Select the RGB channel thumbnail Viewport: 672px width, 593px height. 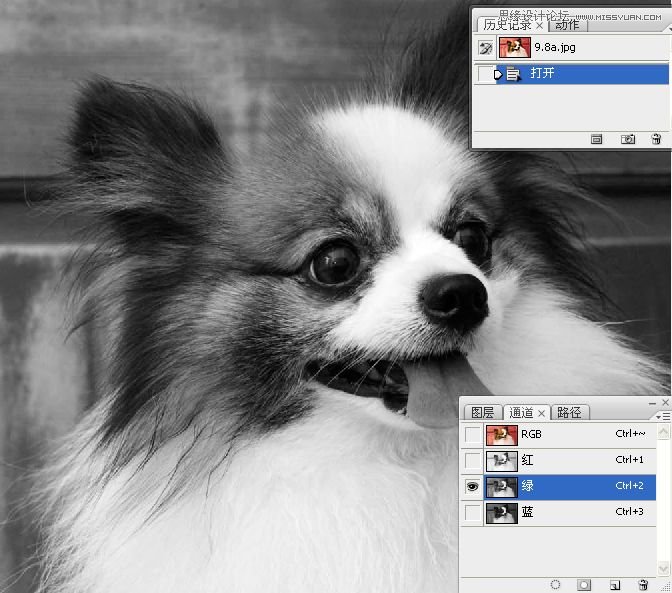[x=501, y=435]
